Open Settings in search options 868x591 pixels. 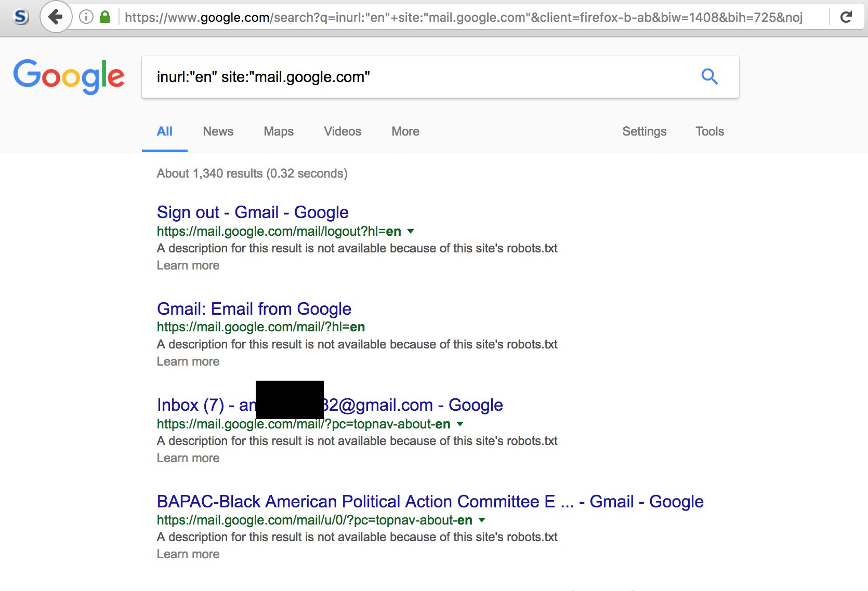click(x=644, y=131)
